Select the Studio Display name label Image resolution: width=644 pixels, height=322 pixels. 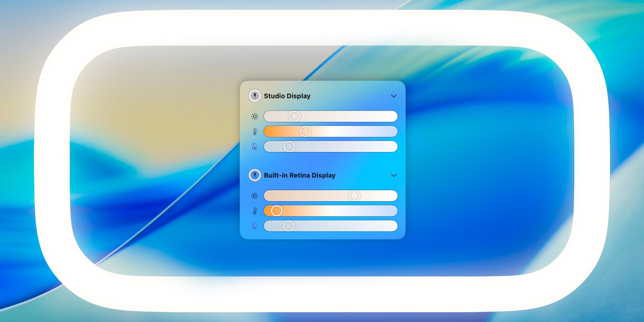[287, 96]
